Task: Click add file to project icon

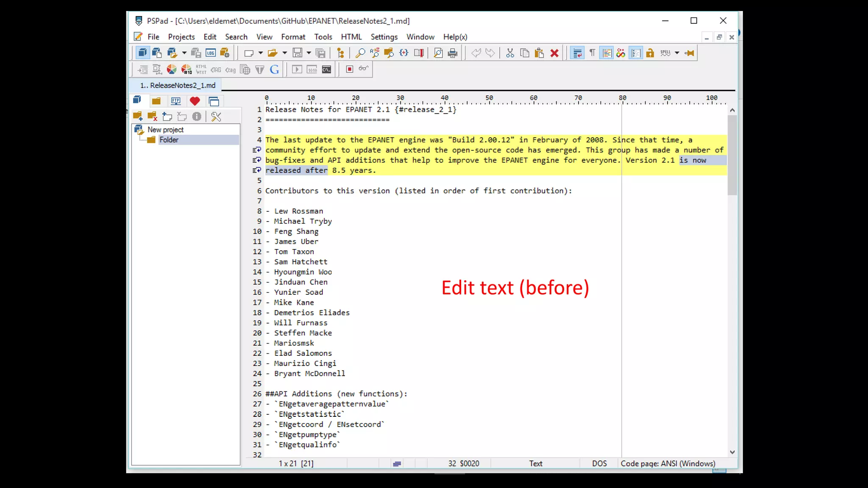Action: 167,116
